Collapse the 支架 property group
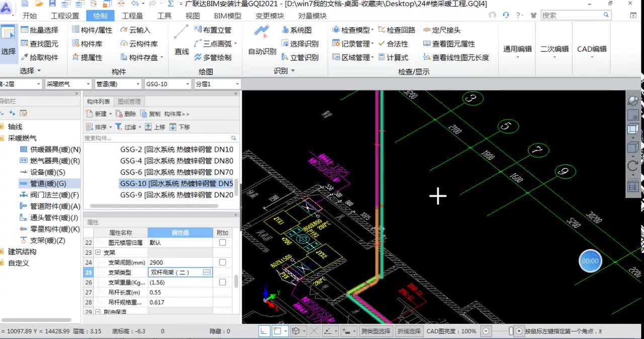644x339 pixels. click(x=98, y=252)
